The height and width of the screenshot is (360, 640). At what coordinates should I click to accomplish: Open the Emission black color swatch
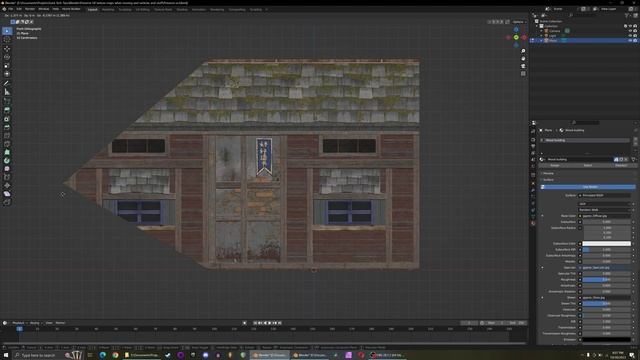[x=607, y=340]
